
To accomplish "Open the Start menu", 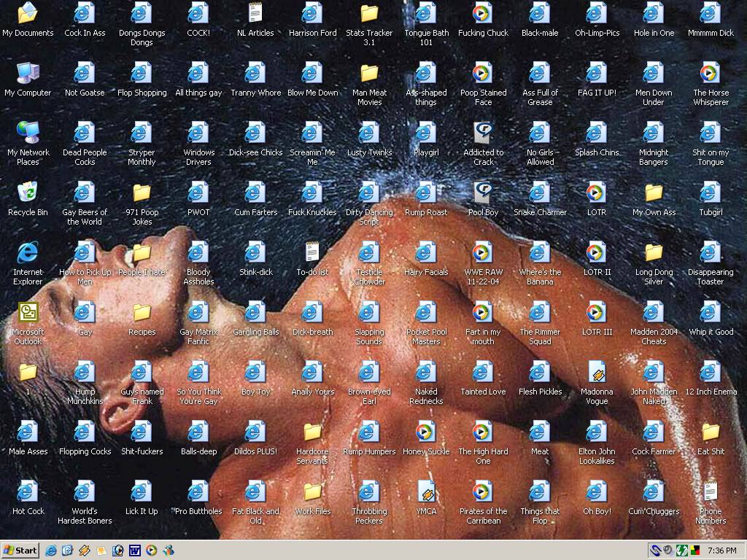I will point(20,551).
